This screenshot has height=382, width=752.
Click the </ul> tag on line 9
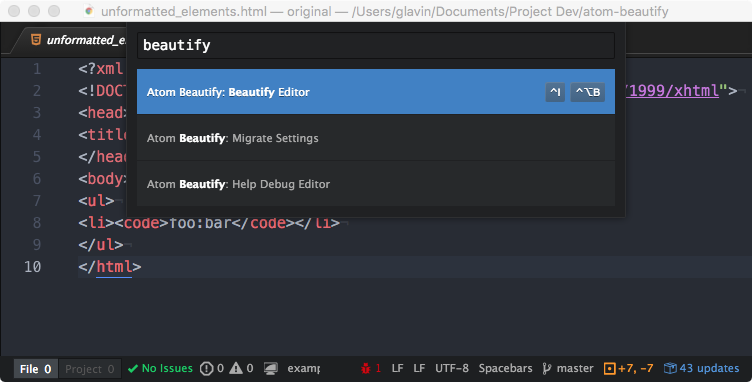(x=101, y=244)
